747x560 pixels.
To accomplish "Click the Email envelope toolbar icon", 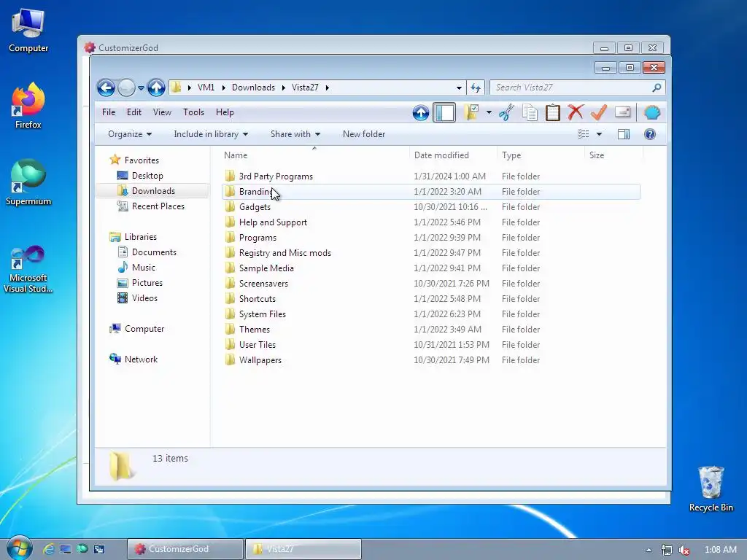I will (623, 112).
